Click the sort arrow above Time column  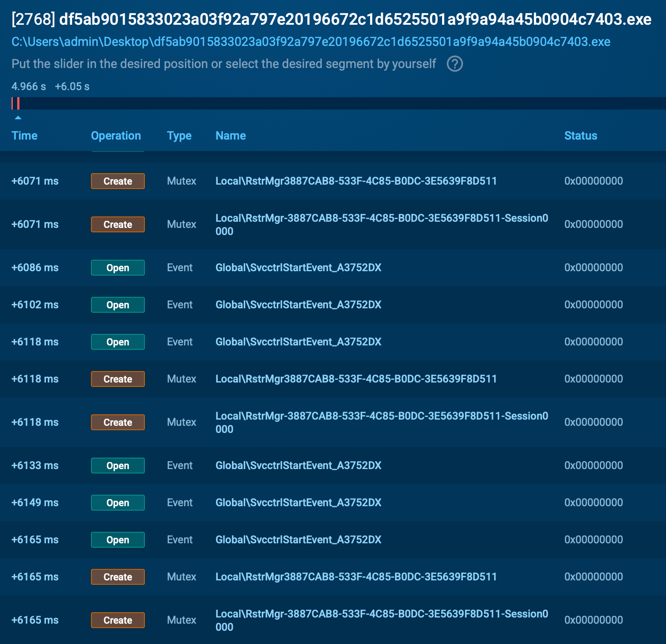coord(18,118)
